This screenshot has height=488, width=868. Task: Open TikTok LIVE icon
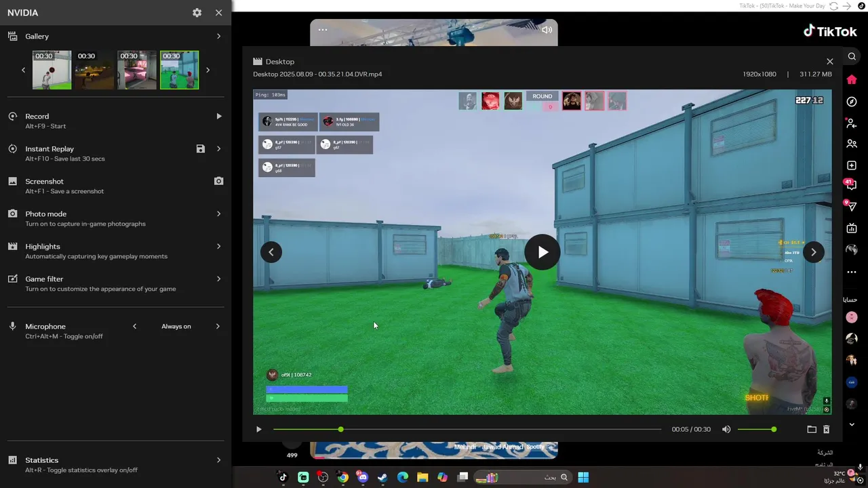pos(852,228)
